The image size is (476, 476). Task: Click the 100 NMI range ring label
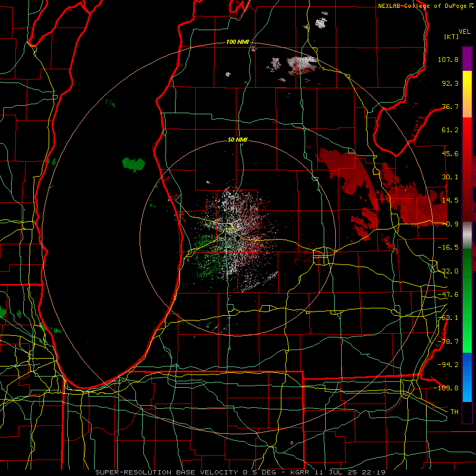click(x=237, y=42)
